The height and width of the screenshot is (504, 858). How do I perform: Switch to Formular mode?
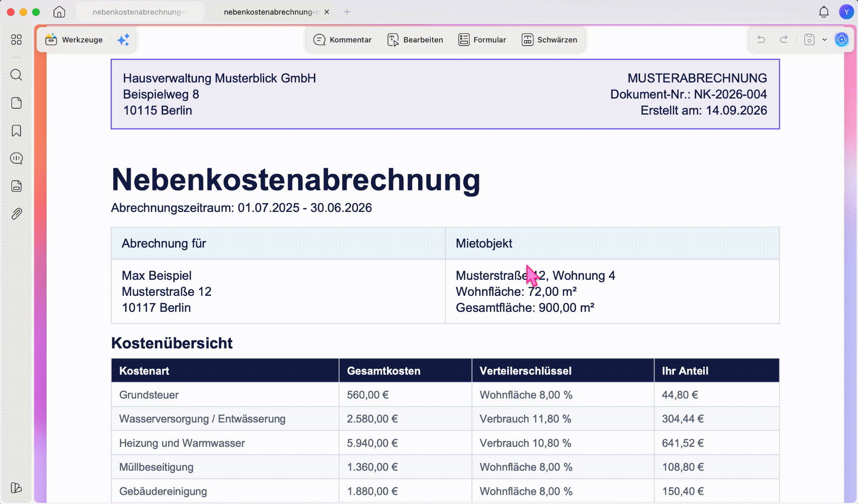click(x=482, y=40)
